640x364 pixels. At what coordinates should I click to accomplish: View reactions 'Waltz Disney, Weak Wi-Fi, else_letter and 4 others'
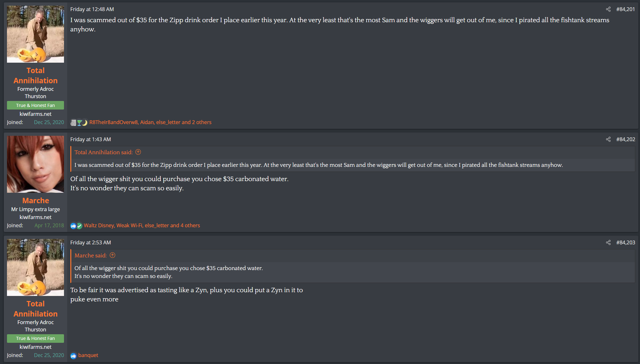(x=142, y=225)
